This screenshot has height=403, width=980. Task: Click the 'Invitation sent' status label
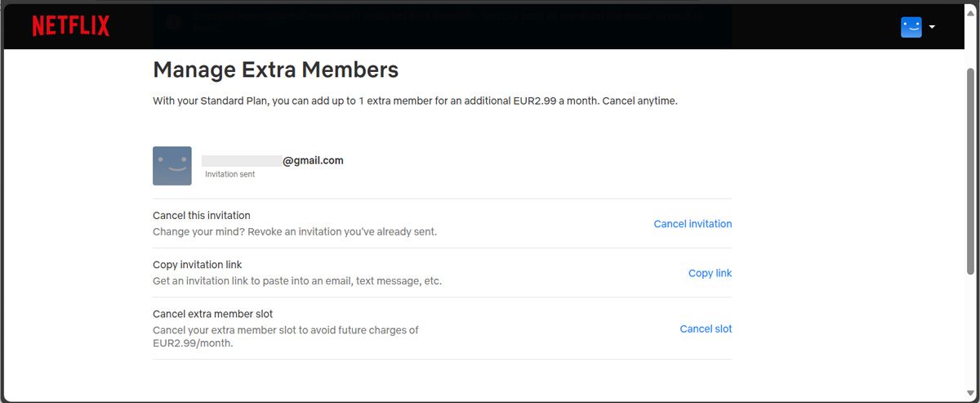point(229,174)
